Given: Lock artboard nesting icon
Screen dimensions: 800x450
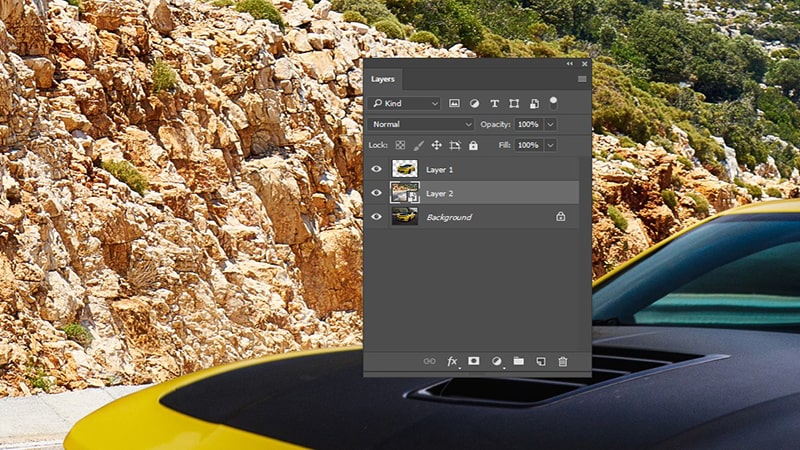Looking at the screenshot, I should click(x=455, y=145).
